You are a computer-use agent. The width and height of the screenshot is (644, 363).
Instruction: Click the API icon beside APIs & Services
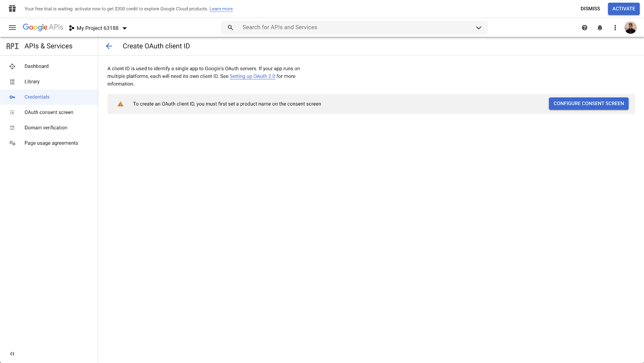(x=12, y=46)
